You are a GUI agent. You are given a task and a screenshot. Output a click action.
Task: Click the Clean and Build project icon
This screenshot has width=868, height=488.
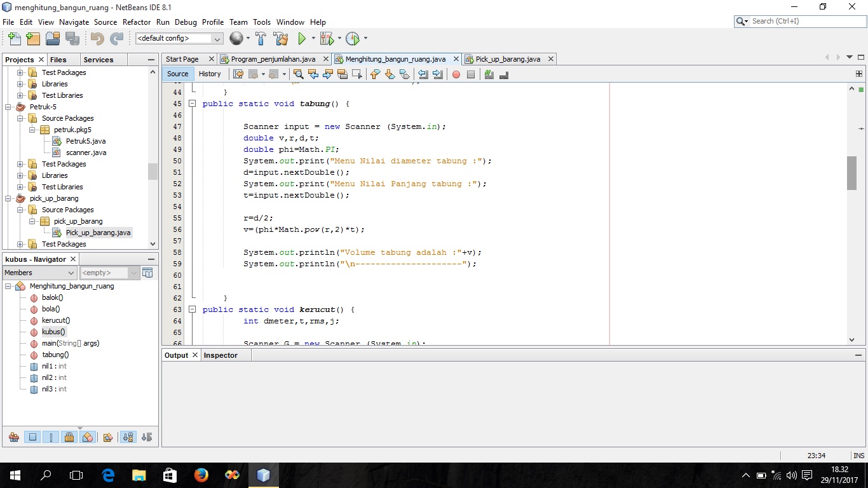281,38
